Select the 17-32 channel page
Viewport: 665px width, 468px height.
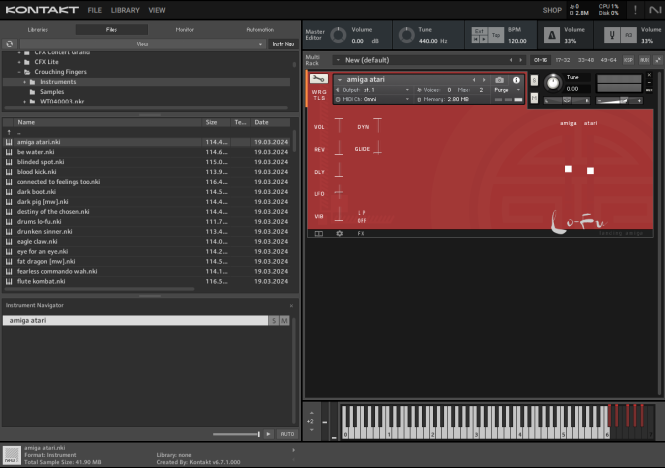(x=563, y=60)
